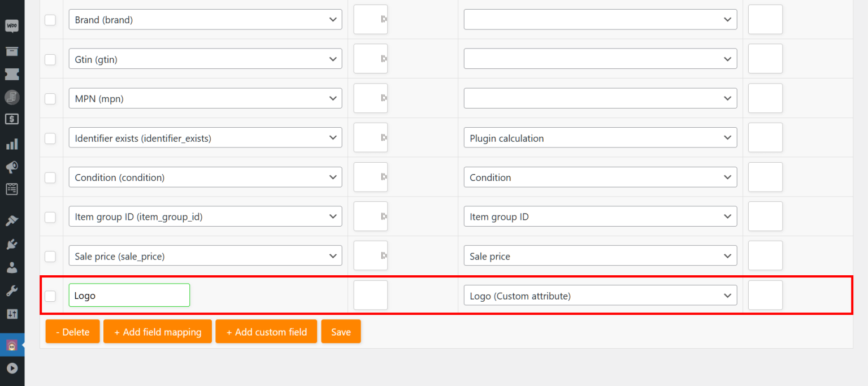The width and height of the screenshot is (868, 386).
Task: Open the Gtin attribute dropdown
Action: (205, 58)
